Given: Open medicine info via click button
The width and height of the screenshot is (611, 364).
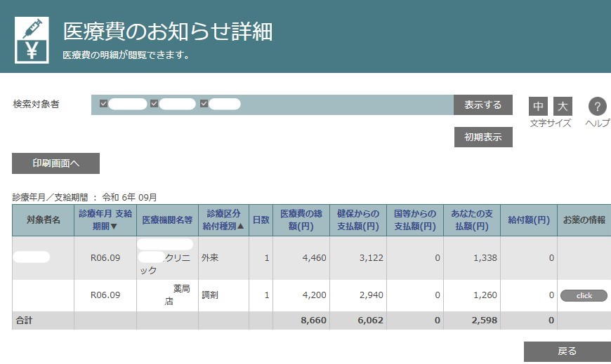Looking at the screenshot, I should pos(584,296).
